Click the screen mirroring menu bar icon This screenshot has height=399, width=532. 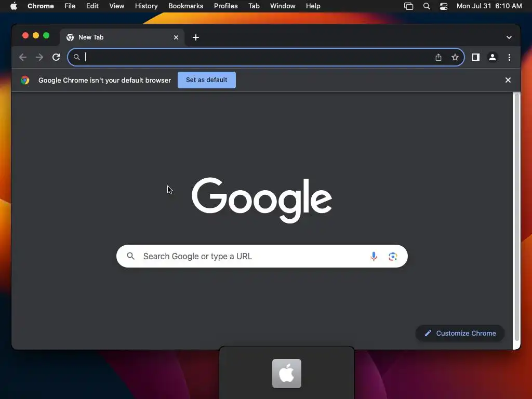(408, 6)
